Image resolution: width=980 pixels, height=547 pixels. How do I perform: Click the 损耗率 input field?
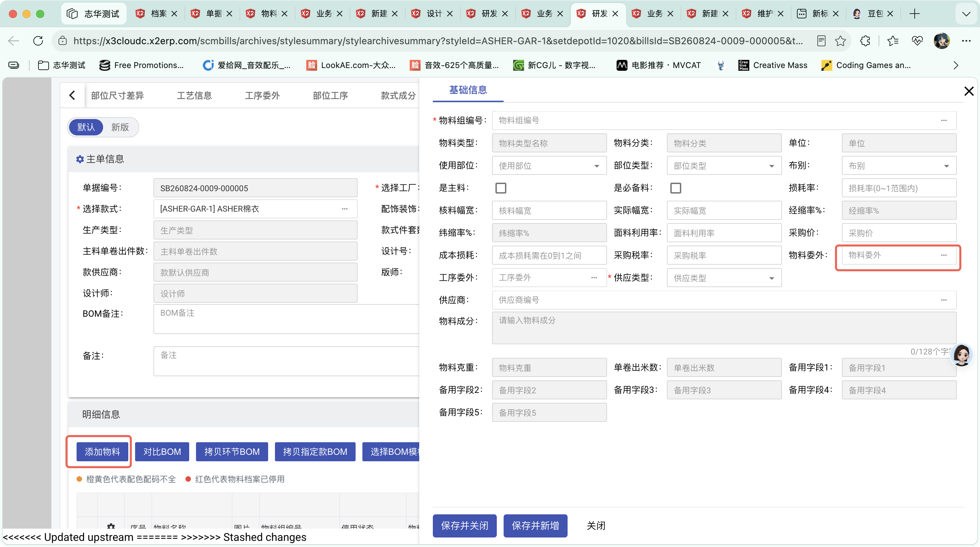899,188
